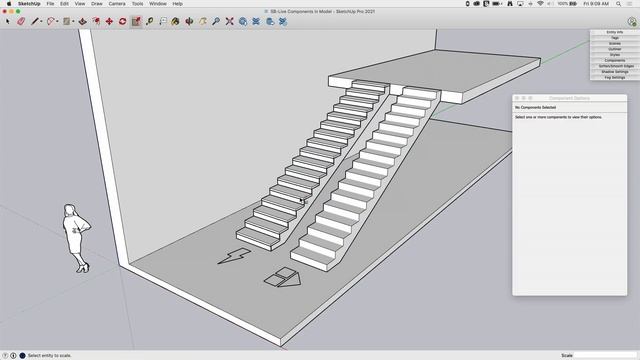Expand the Styles tray panel
Screen dimensions: 640x360
pos(615,55)
